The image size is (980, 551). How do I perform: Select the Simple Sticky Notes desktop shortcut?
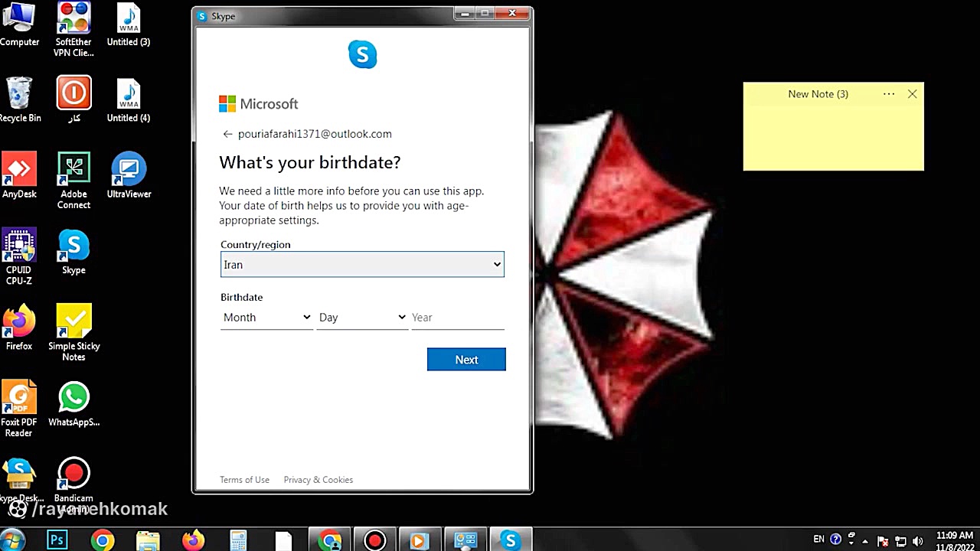pos(73,333)
